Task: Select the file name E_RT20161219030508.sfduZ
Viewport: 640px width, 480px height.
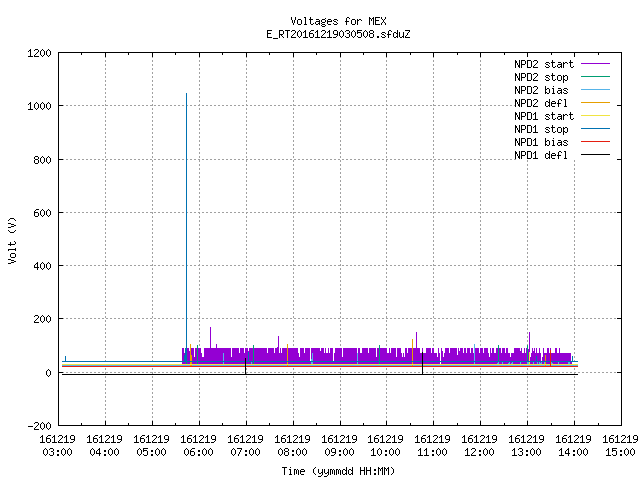Action: (x=338, y=34)
